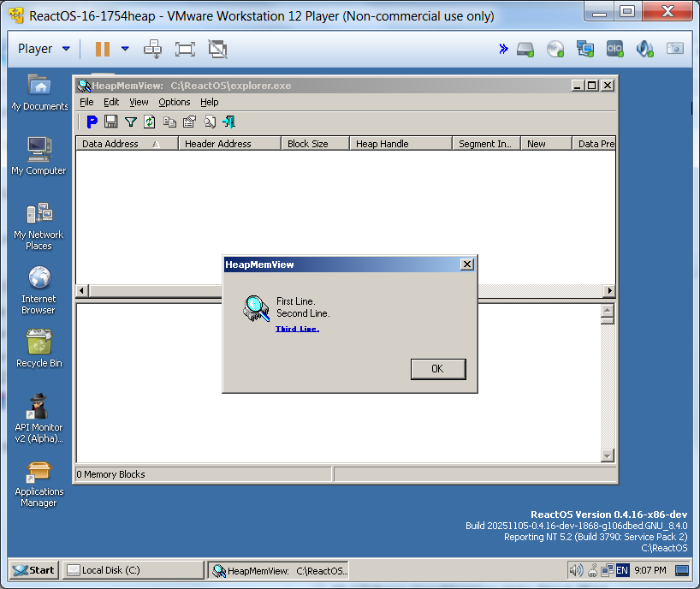Click the Data Address column header

tap(110, 144)
